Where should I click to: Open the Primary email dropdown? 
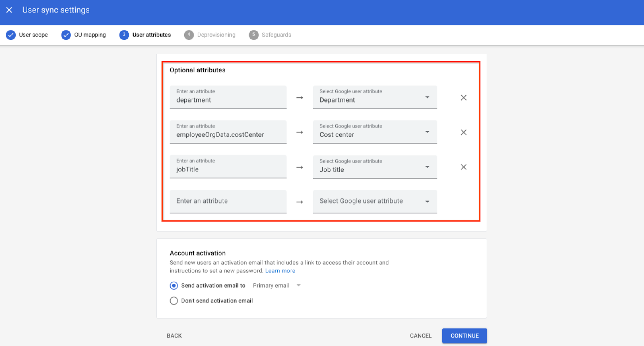pyautogui.click(x=277, y=285)
